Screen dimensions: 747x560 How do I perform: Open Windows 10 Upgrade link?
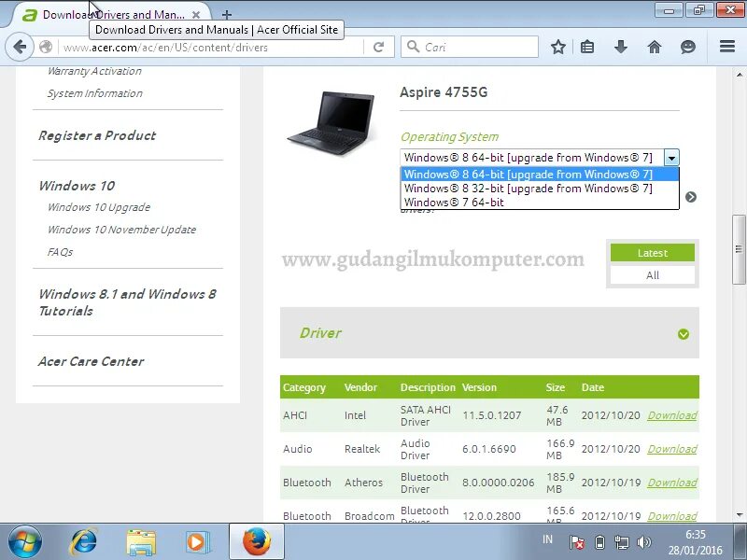(x=99, y=207)
